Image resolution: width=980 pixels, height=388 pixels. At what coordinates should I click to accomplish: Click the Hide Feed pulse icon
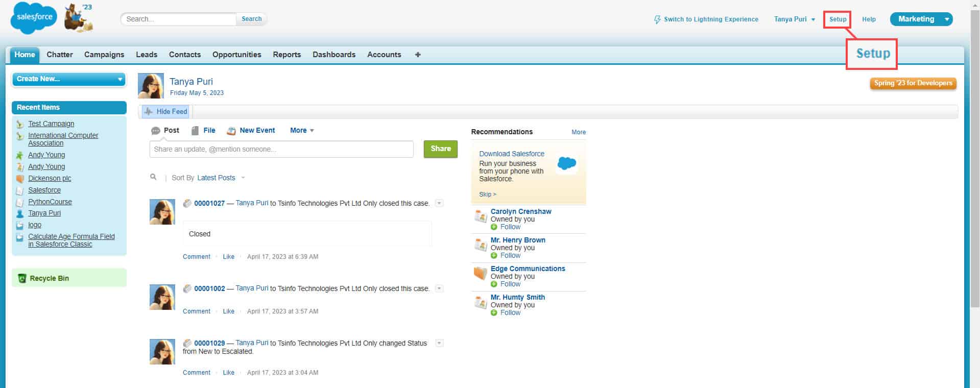click(149, 111)
